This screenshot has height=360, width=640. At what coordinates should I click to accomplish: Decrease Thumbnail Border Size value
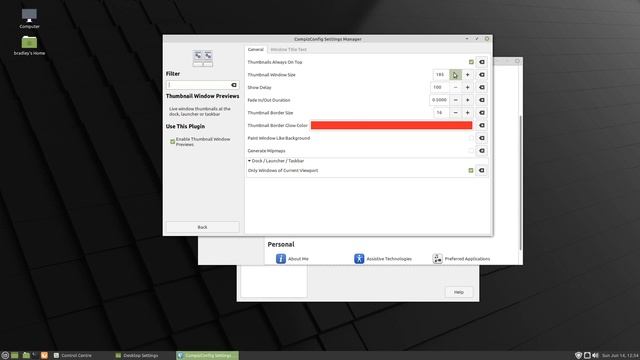pyautogui.click(x=456, y=113)
